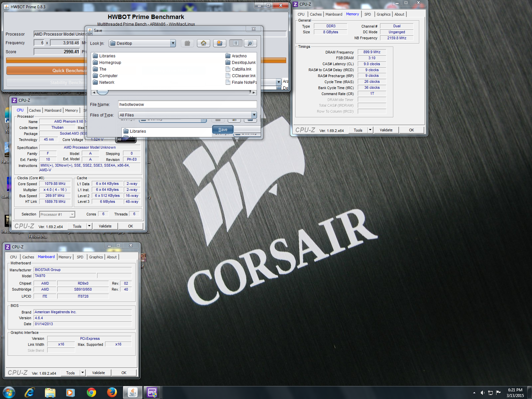This screenshot has height=399, width=532.
Task: Open the Caches tab in memory CPU-Z window
Action: (316, 14)
